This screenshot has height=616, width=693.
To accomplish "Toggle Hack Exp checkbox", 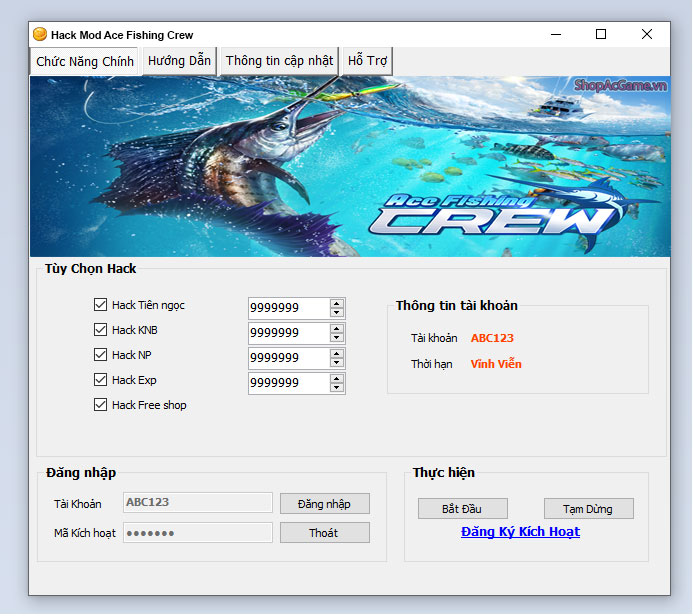I will [x=100, y=380].
